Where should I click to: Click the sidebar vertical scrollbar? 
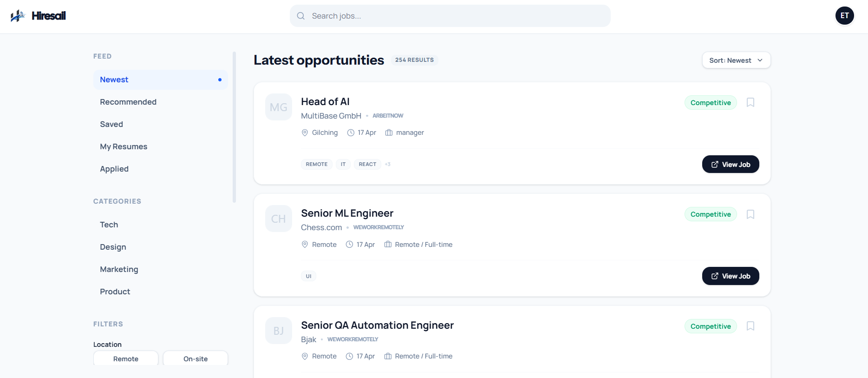click(234, 127)
